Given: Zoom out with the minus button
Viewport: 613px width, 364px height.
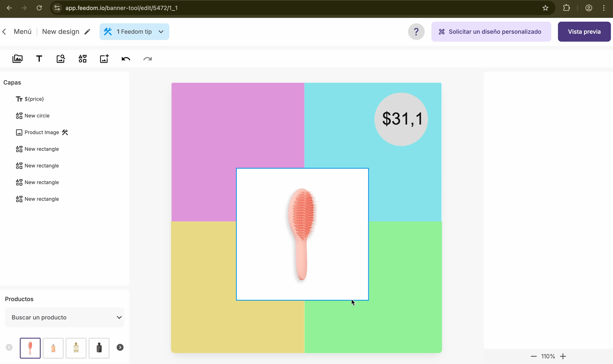Looking at the screenshot, I should coord(533,356).
